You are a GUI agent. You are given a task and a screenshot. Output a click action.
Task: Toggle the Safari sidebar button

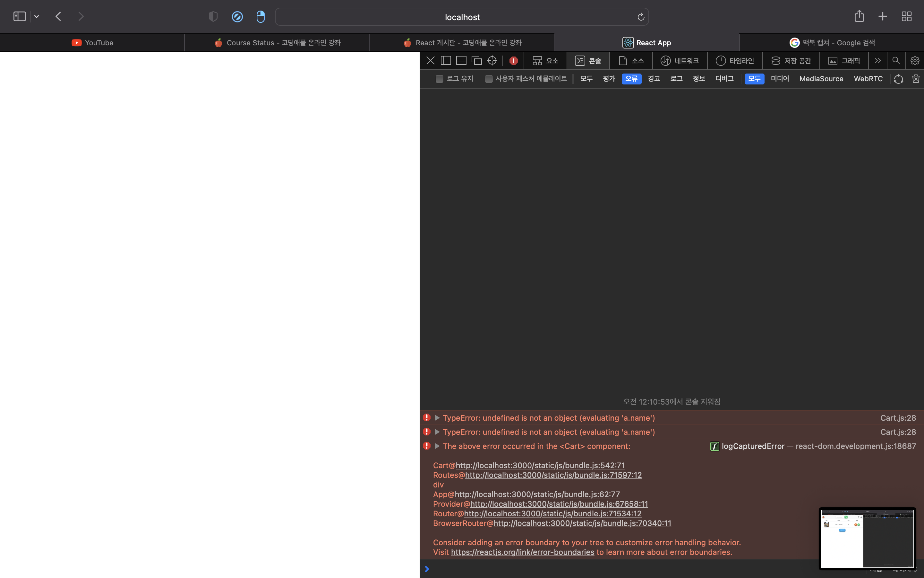[20, 16]
